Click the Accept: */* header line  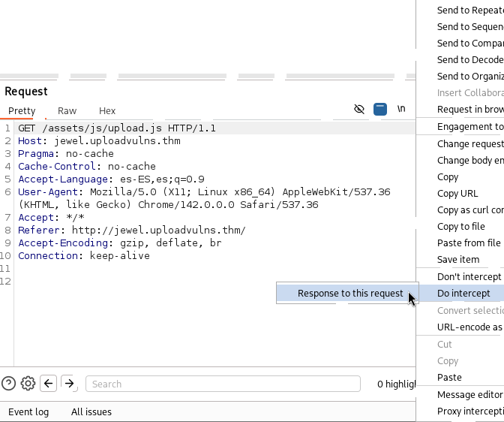pos(51,217)
